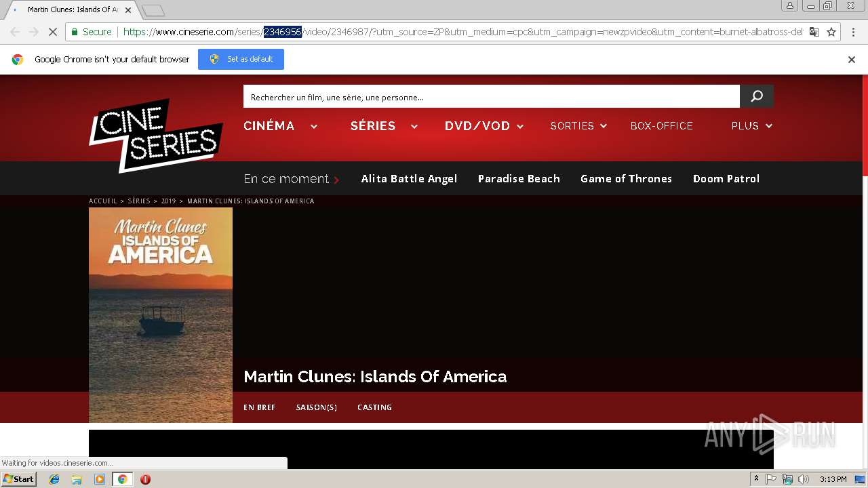Open the SORTIES menu
868x488 pixels.
click(572, 126)
